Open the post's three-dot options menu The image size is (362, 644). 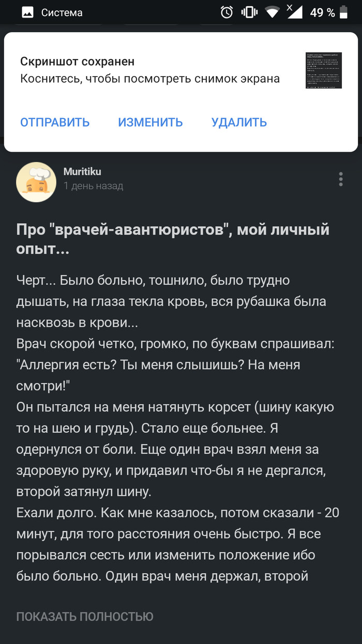tap(340, 179)
